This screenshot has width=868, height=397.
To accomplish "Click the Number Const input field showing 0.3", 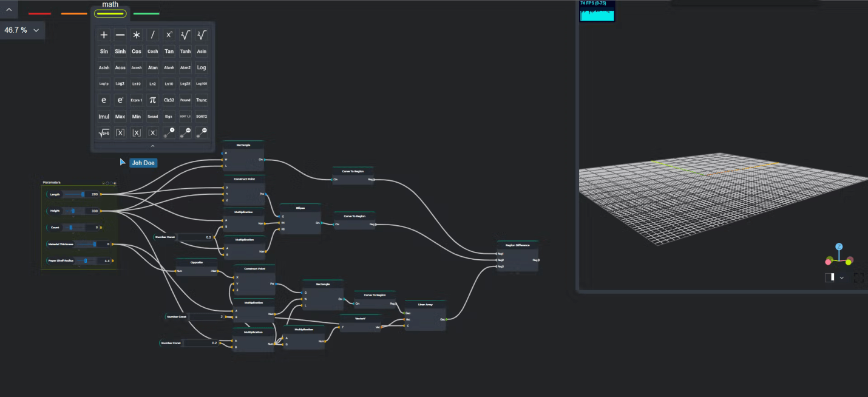I will click(194, 237).
